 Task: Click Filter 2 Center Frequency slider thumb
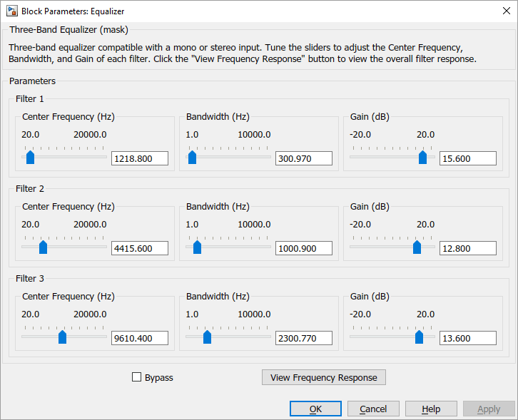(x=43, y=247)
